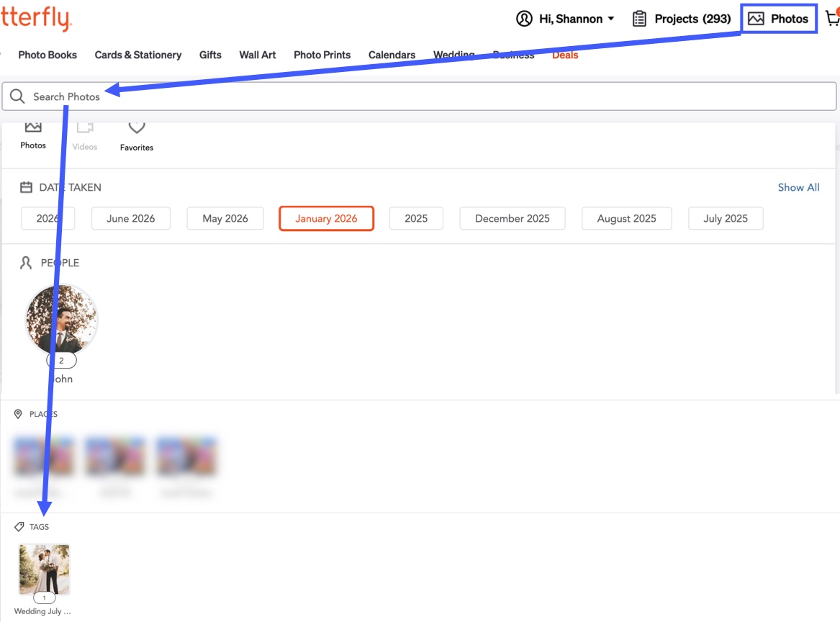Open the Wedding July tag thumbnail
The height and width of the screenshot is (622, 840).
pyautogui.click(x=45, y=569)
